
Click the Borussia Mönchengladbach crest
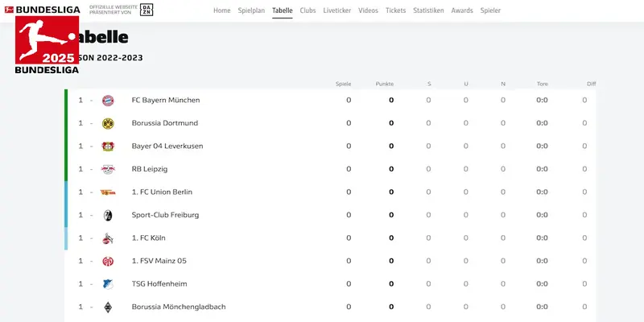[x=108, y=308]
